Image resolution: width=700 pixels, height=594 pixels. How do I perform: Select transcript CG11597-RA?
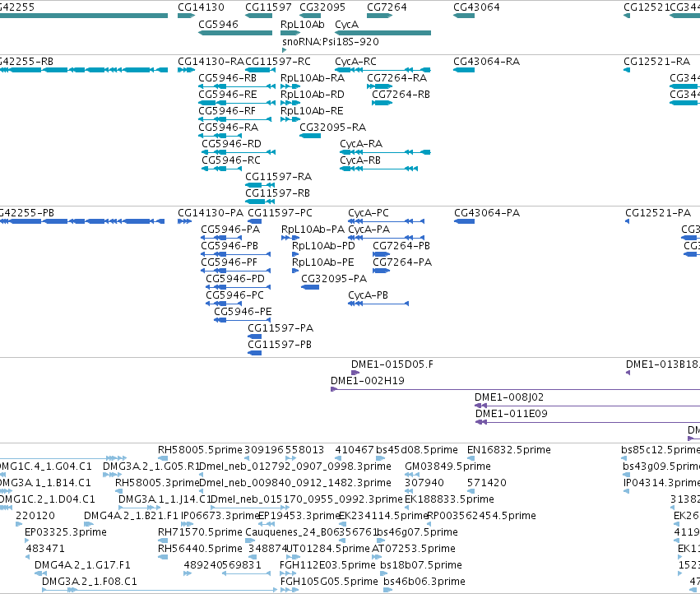click(279, 177)
